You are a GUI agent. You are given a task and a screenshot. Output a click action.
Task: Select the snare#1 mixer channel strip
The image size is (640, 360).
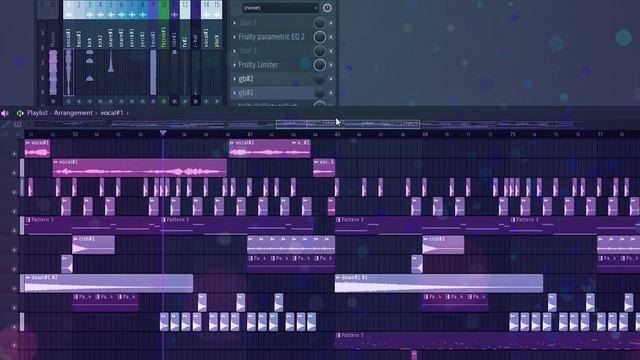tap(111, 61)
